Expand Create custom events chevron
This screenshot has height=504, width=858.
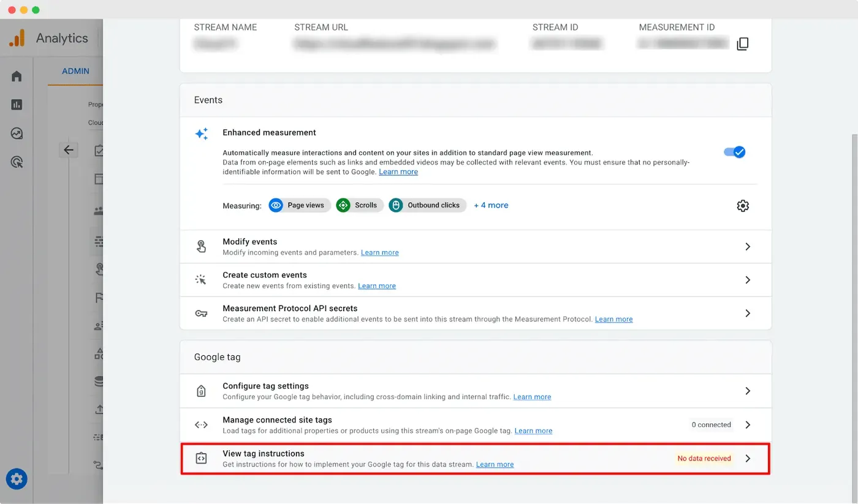click(x=748, y=280)
